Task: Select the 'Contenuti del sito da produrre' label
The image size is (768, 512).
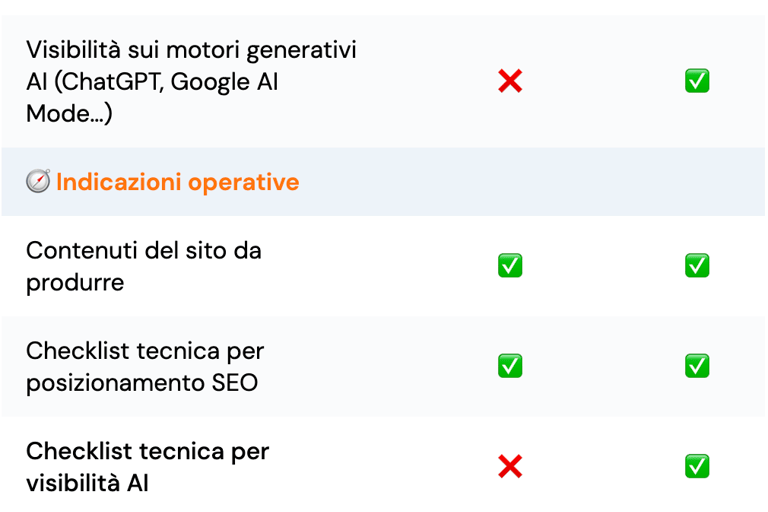Action: tap(144, 266)
